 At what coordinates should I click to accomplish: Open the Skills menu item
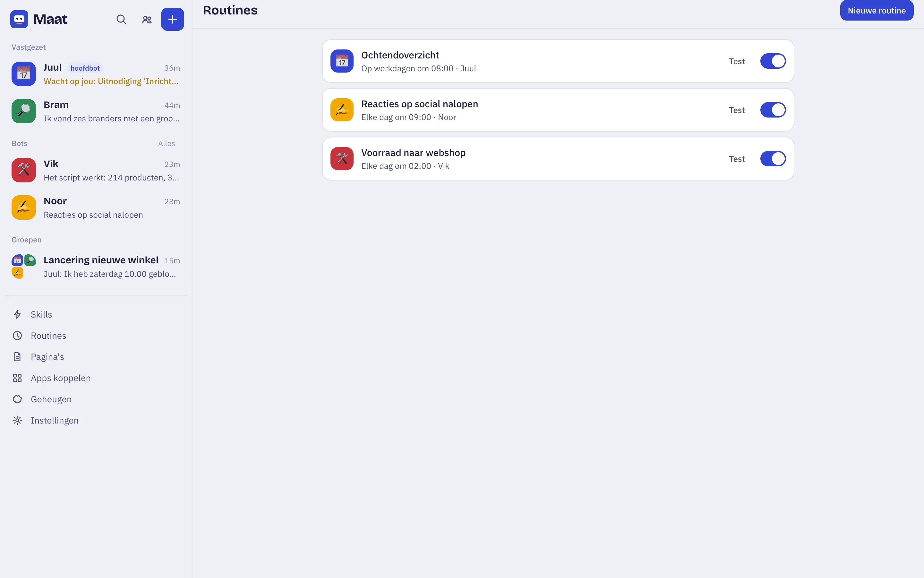(96, 314)
